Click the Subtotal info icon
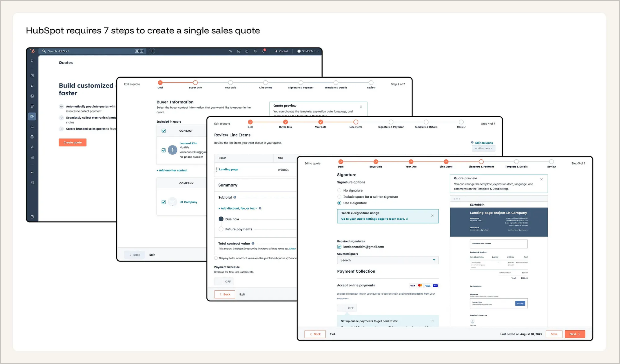 (x=235, y=197)
